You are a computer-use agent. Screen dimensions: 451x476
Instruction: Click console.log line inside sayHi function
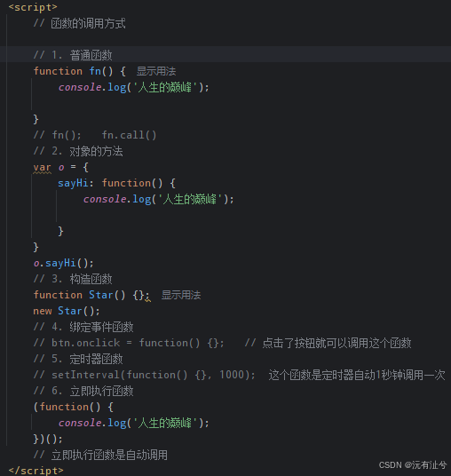pyautogui.click(x=159, y=200)
